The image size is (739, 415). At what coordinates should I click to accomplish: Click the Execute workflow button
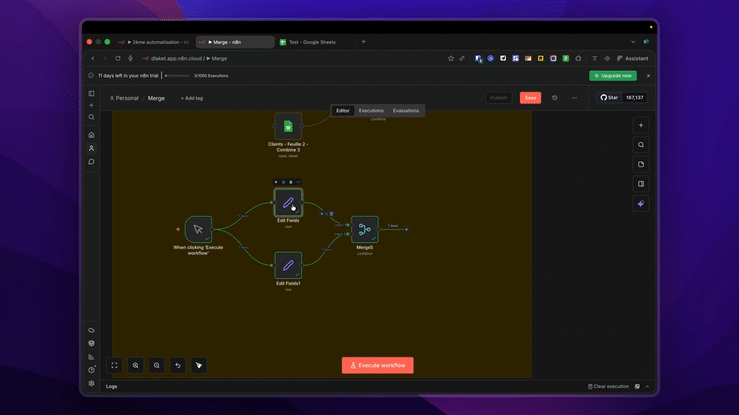[x=378, y=365]
